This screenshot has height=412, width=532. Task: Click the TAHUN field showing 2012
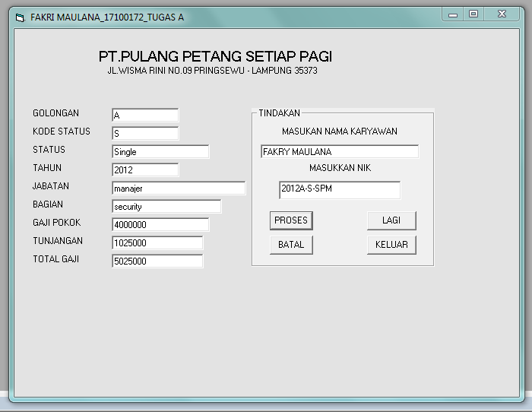(x=145, y=170)
